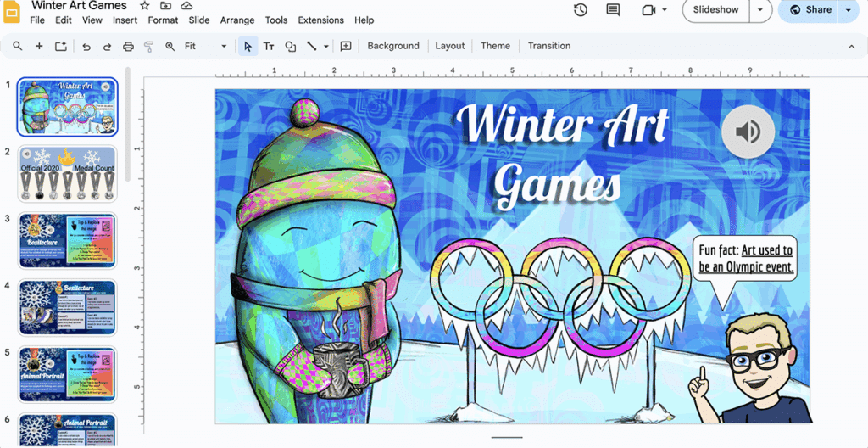Click the Theme button
This screenshot has height=448, width=868.
[495, 46]
